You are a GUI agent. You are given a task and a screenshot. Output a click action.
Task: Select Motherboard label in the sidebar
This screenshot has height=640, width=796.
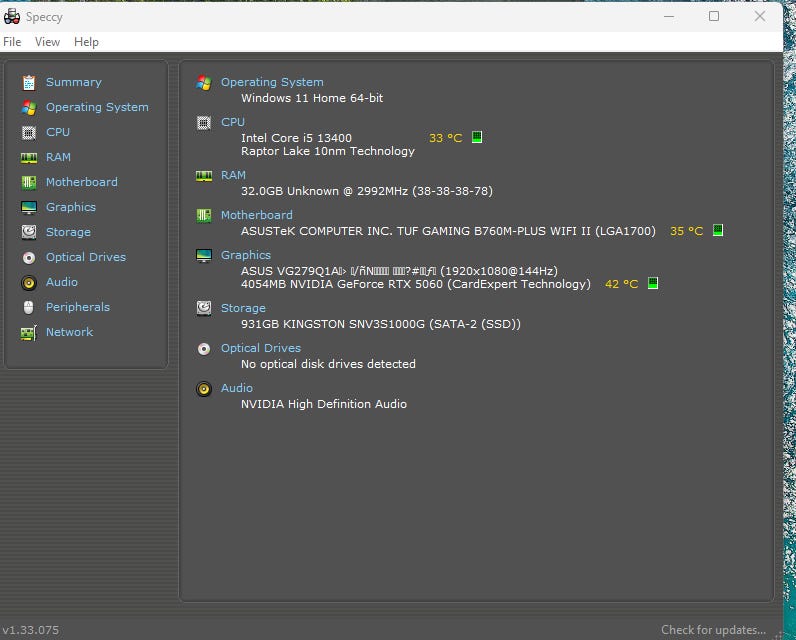82,182
